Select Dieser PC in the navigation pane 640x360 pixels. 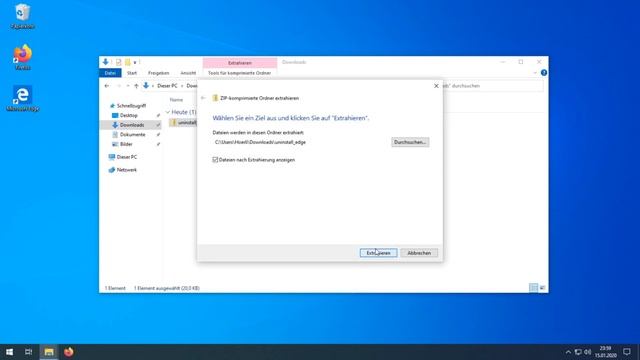point(127,157)
